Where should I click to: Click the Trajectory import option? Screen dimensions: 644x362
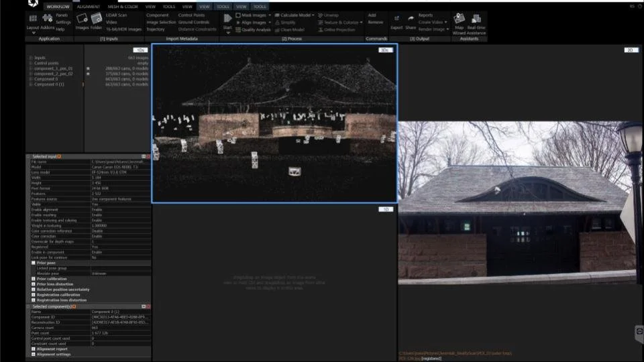[156, 29]
